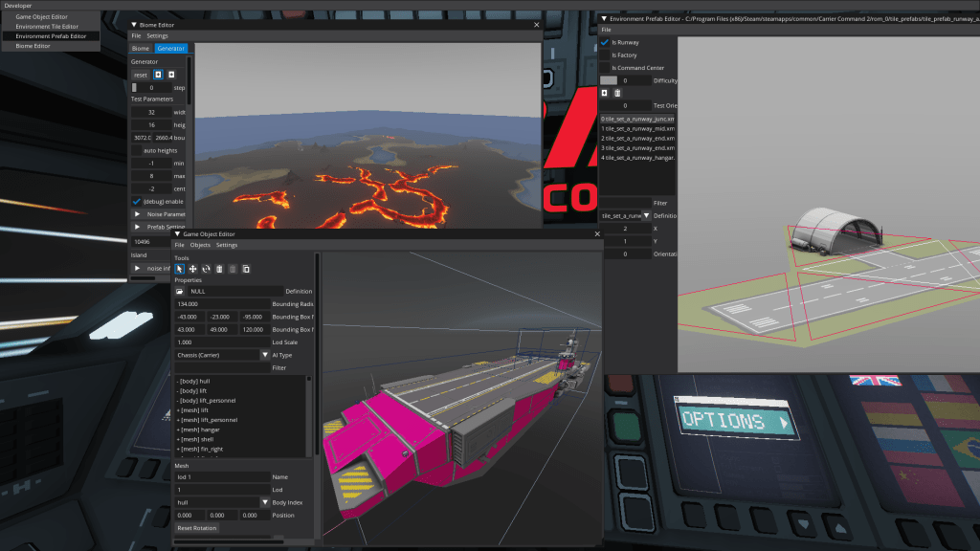This screenshot has height=551, width=980.
Task: Uncheck the Is Runway checkbox
Action: 605,42
